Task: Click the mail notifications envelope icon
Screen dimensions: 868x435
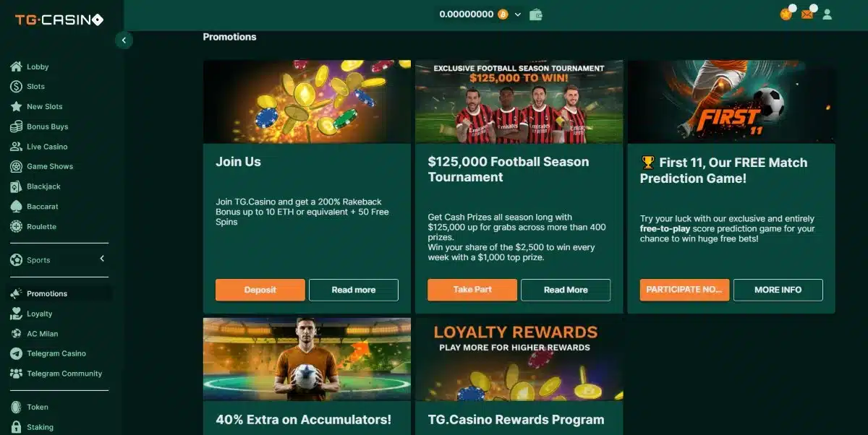Action: pos(807,14)
